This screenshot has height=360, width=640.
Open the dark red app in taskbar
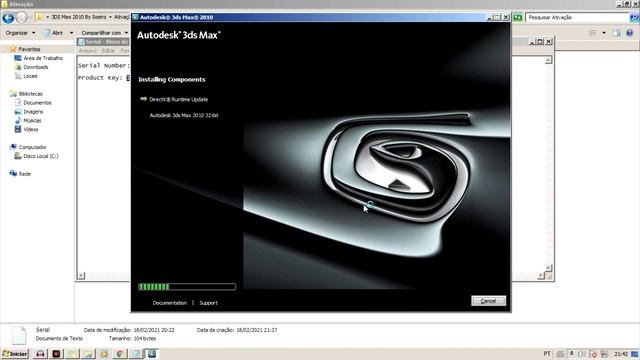[x=56, y=354]
